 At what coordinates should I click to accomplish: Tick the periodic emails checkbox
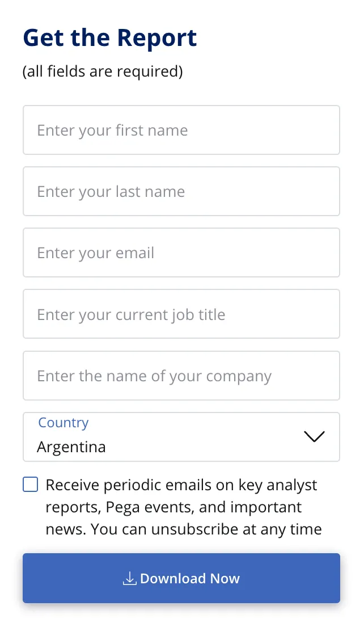(x=31, y=485)
